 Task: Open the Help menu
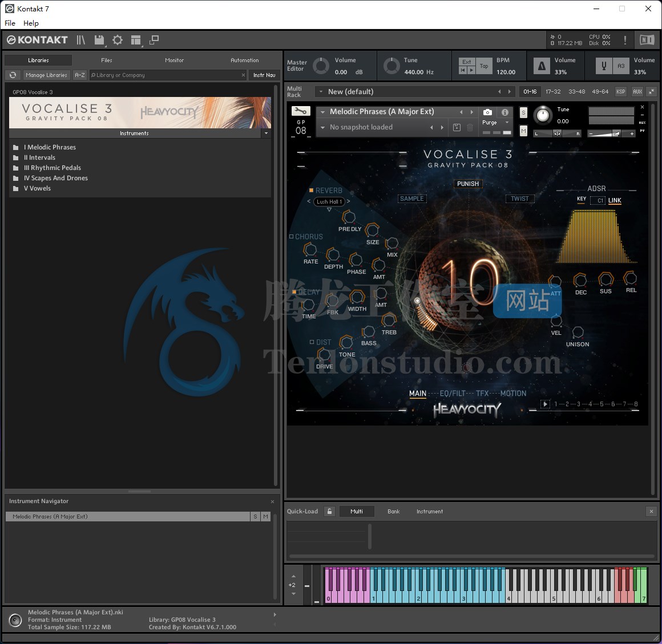(x=31, y=23)
